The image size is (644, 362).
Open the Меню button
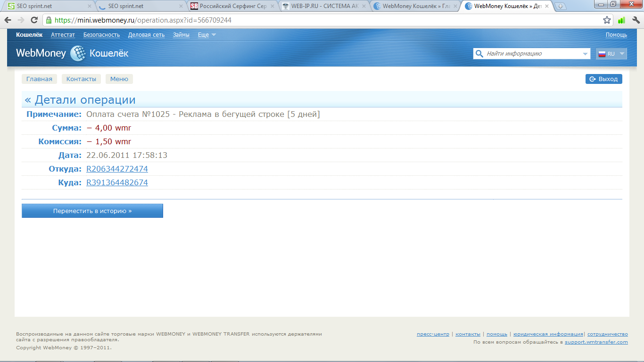119,79
